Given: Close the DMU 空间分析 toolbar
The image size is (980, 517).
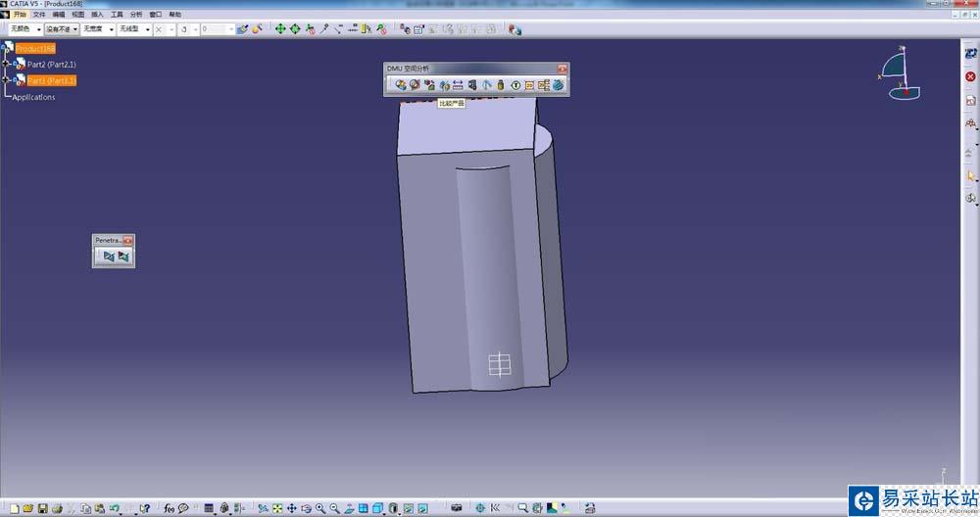Looking at the screenshot, I should tap(562, 69).
